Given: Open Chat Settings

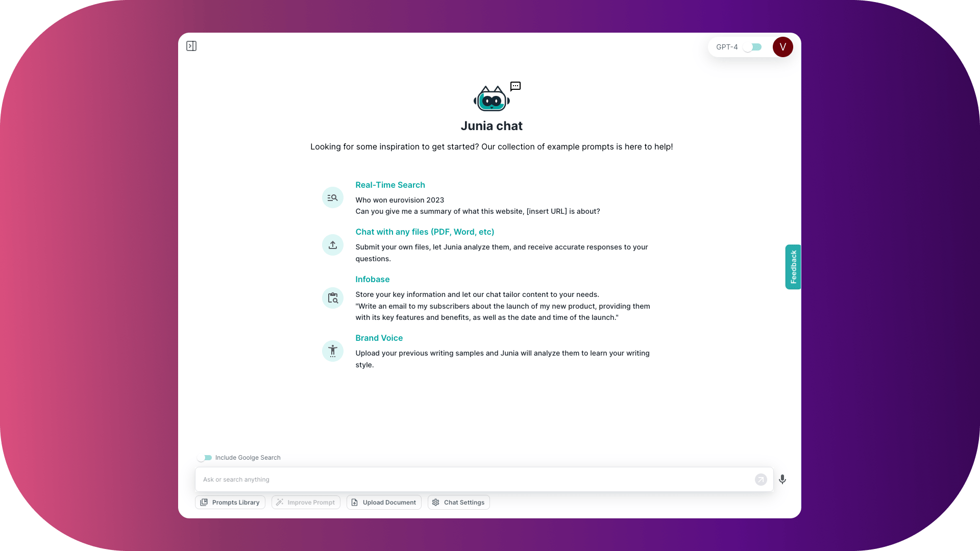Looking at the screenshot, I should coord(458,503).
